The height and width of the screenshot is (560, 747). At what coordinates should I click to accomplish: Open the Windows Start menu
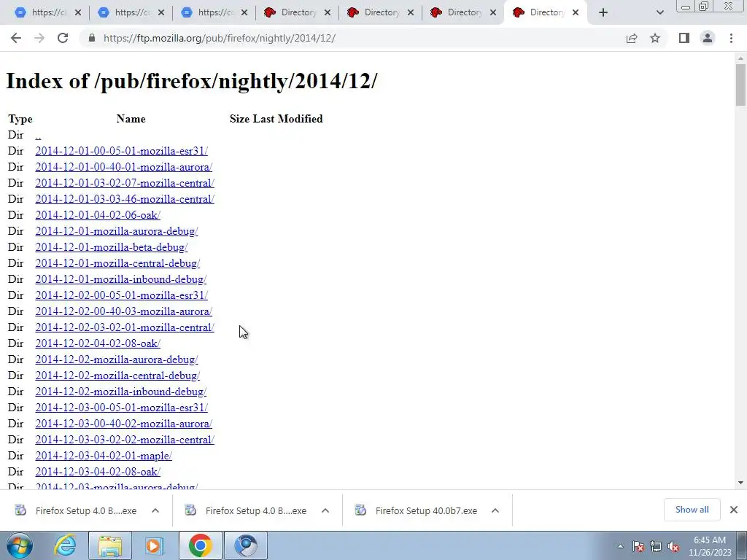coord(20,545)
